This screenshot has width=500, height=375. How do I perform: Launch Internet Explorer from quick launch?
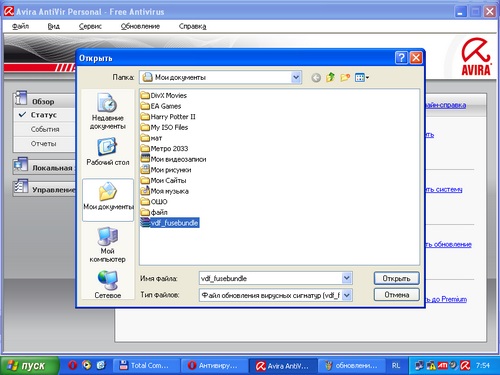click(x=101, y=365)
